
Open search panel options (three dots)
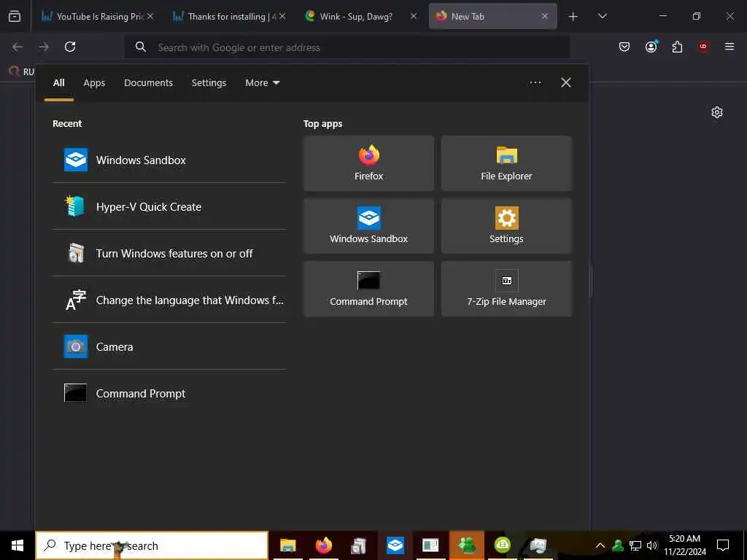click(535, 83)
